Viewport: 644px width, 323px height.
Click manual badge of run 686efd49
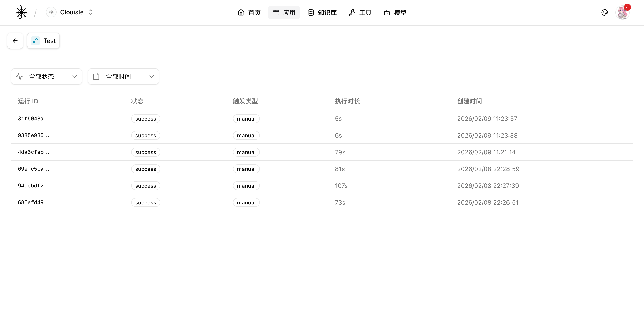[x=246, y=202]
